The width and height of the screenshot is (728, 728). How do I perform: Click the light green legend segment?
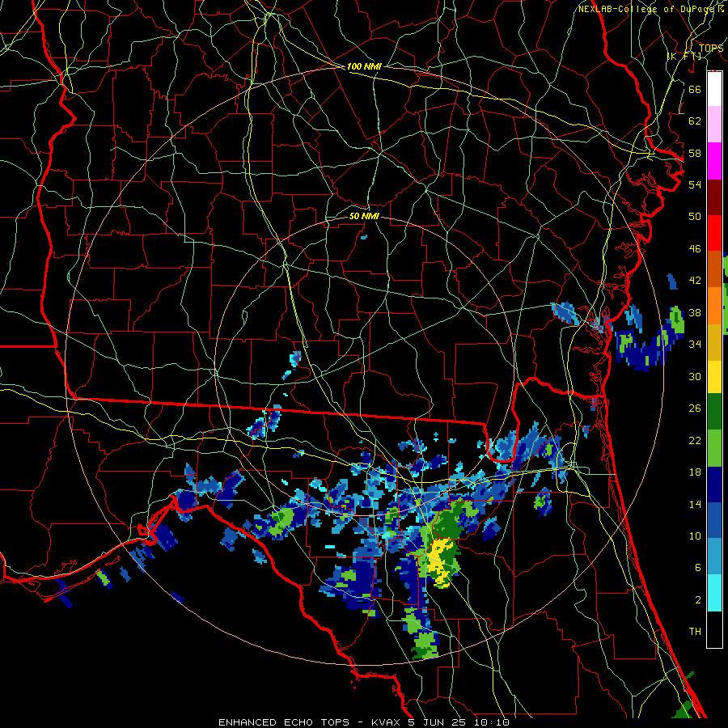(714, 448)
